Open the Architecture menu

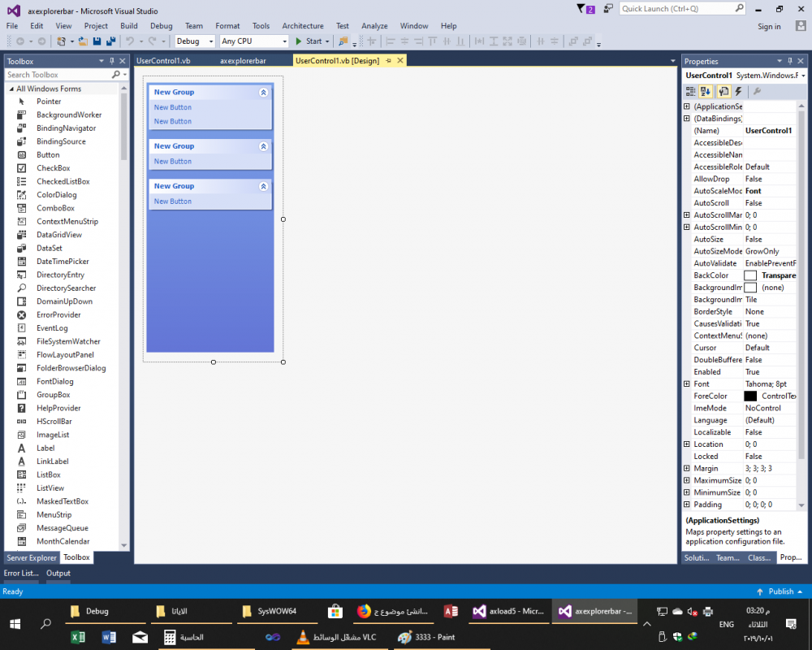(x=303, y=26)
